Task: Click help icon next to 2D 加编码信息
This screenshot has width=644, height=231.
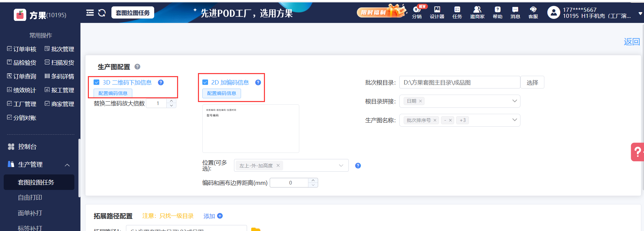Action: tap(258, 82)
